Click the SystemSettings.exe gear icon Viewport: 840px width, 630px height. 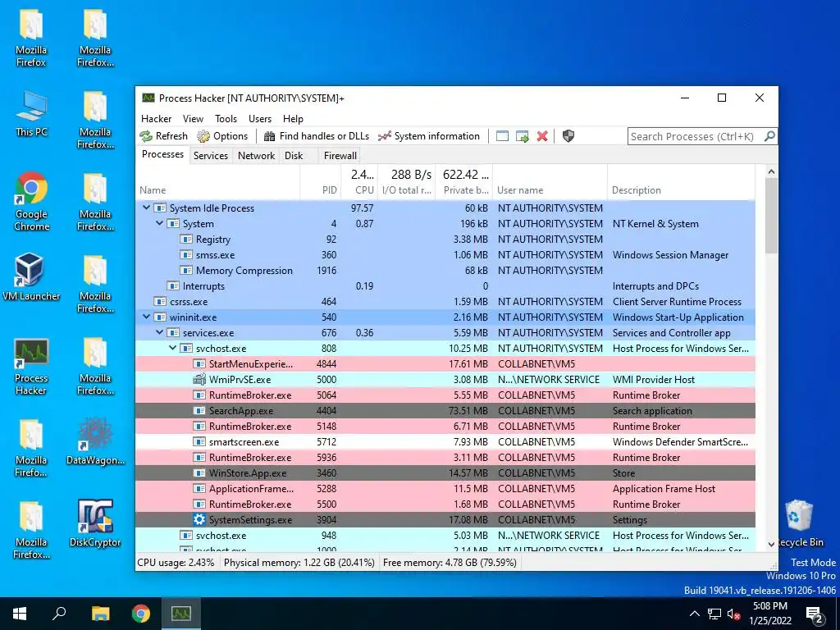pos(199,519)
